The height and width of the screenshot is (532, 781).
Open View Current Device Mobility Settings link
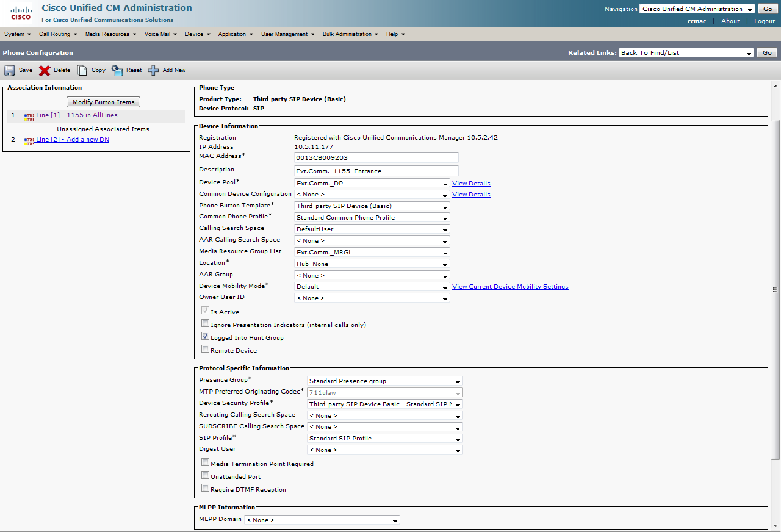pyautogui.click(x=510, y=287)
